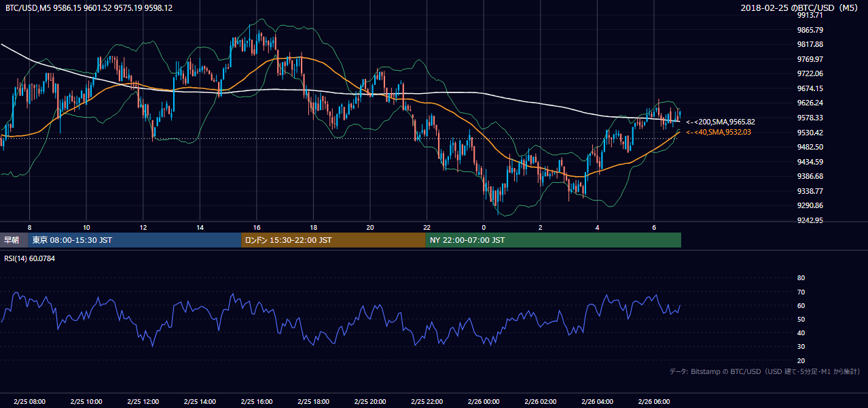The height and width of the screenshot is (408, 868).
Task: Click the 2/25 12:00 date axis label
Action: [x=143, y=402]
